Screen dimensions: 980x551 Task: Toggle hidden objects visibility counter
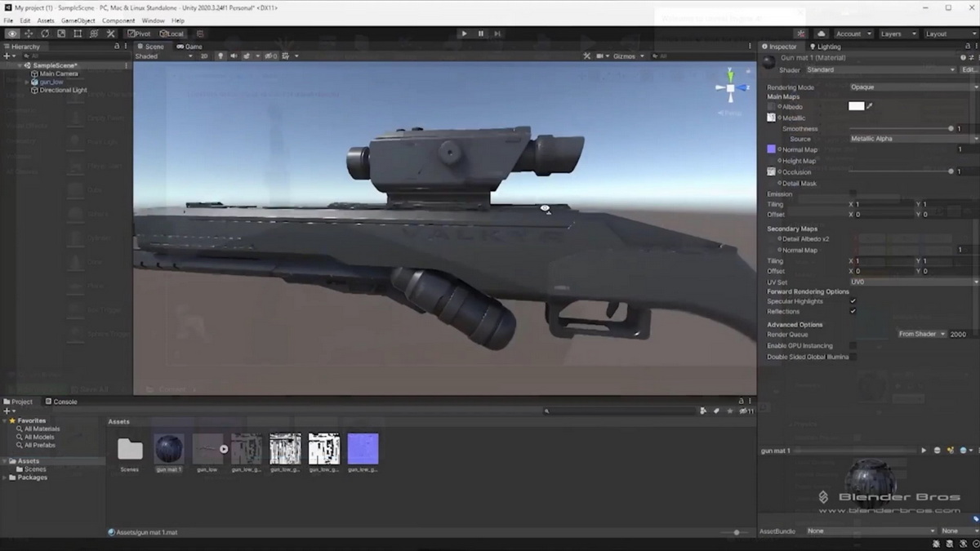269,56
